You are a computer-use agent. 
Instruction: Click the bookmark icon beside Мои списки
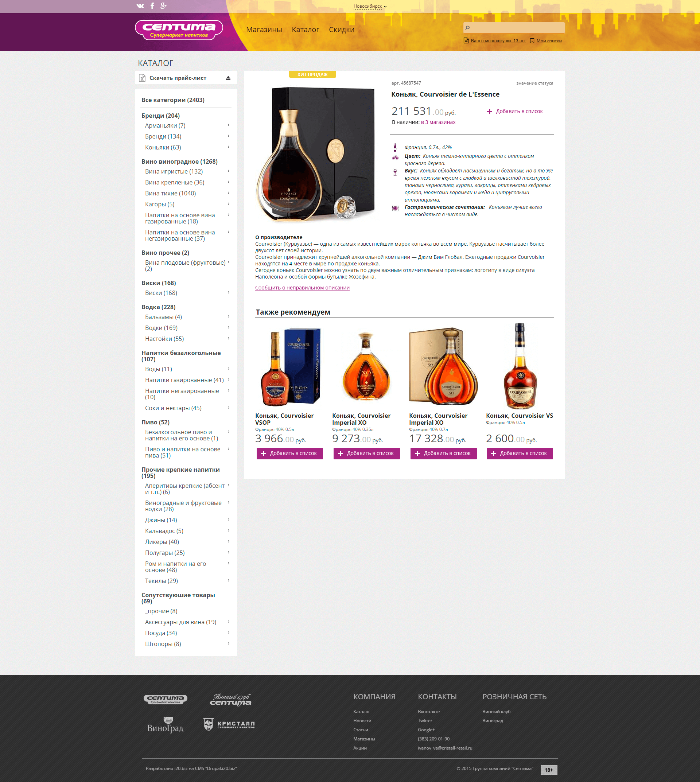coord(532,41)
